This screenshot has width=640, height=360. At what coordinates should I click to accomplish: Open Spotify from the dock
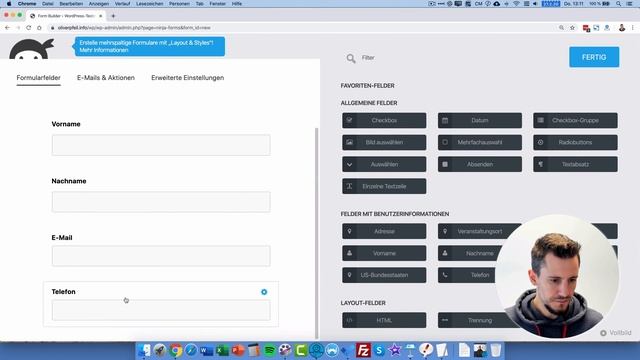pyautogui.click(x=269, y=350)
